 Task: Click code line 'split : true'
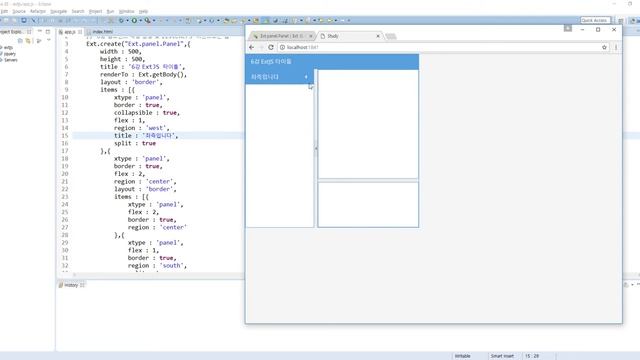pyautogui.click(x=135, y=143)
